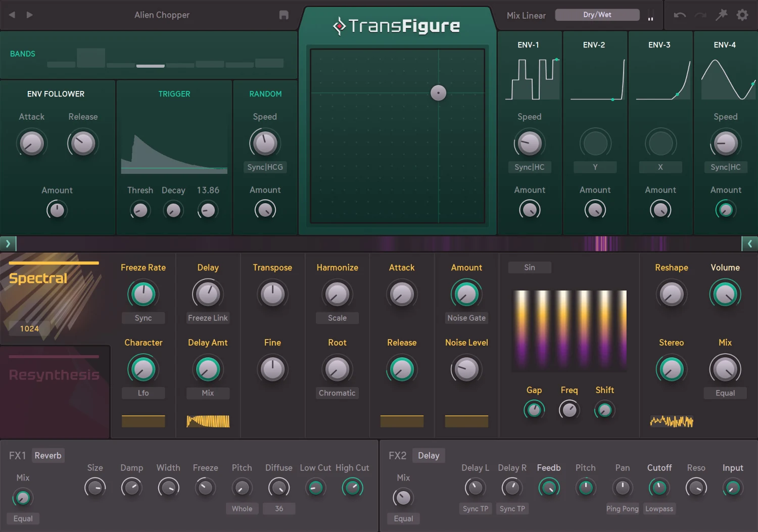758x532 pixels.
Task: Enable the Noise Gate toggle
Action: pos(466,318)
